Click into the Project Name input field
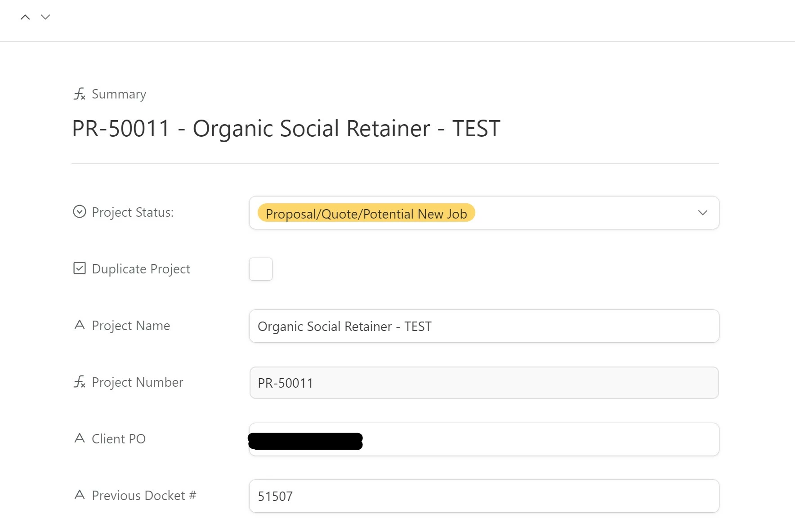Viewport: 795px width, 532px height. click(484, 326)
